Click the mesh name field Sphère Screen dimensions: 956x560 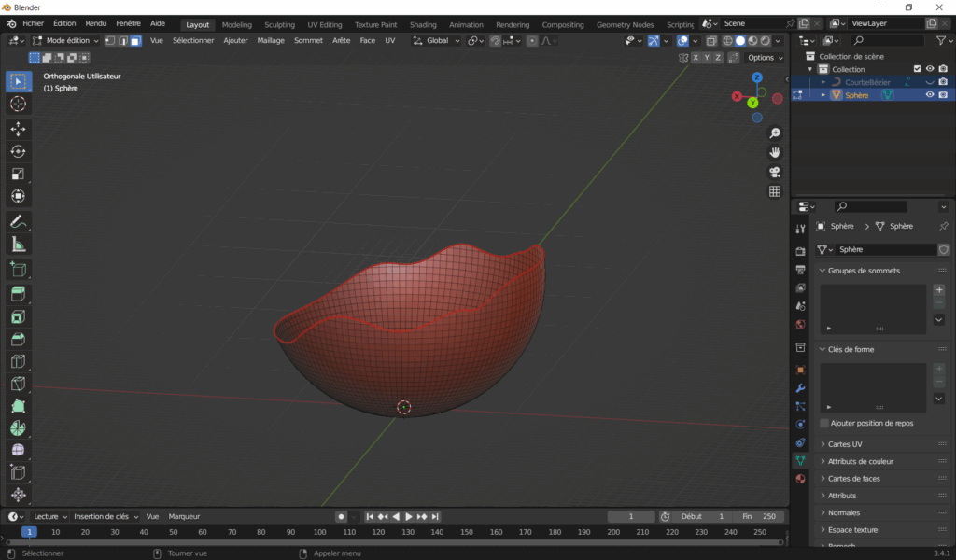(887, 249)
